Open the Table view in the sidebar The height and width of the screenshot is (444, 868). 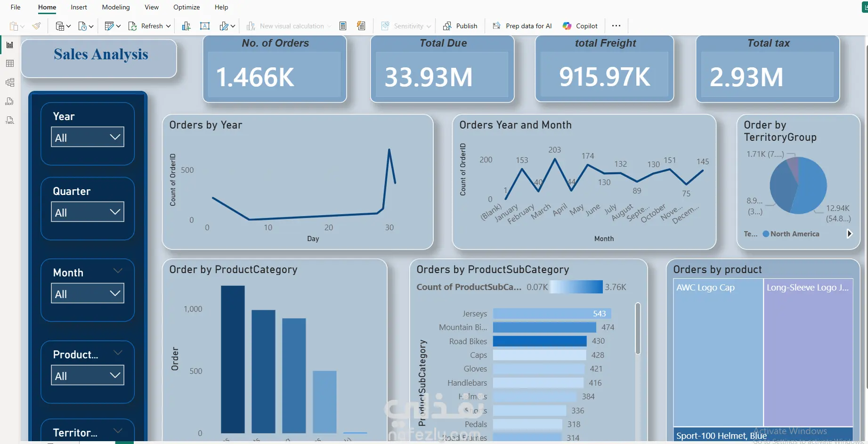(x=10, y=64)
